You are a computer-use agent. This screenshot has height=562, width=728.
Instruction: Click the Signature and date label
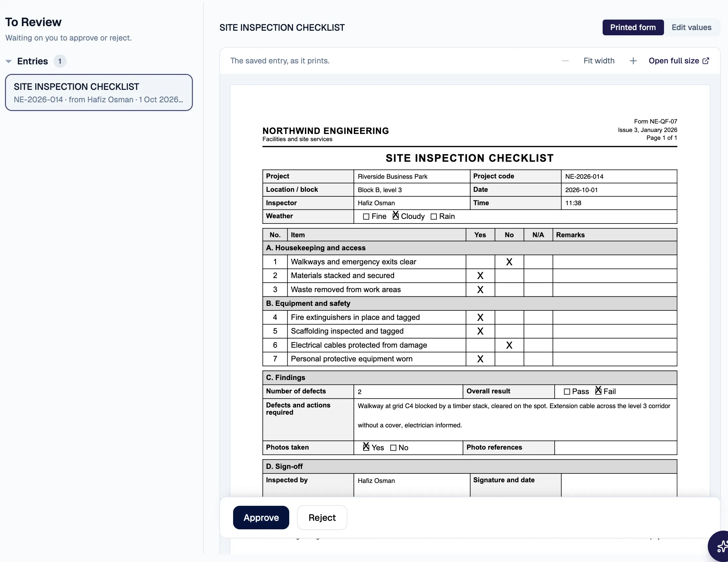click(x=504, y=480)
